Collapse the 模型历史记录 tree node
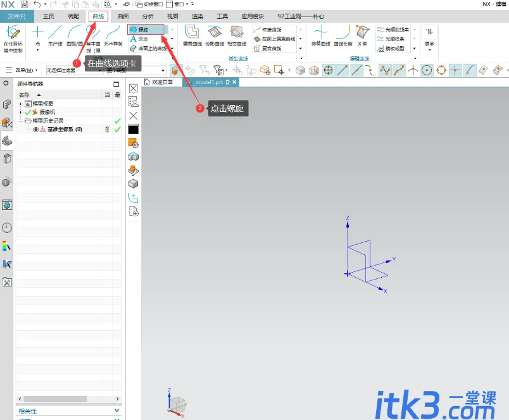The width and height of the screenshot is (509, 420). (x=20, y=121)
